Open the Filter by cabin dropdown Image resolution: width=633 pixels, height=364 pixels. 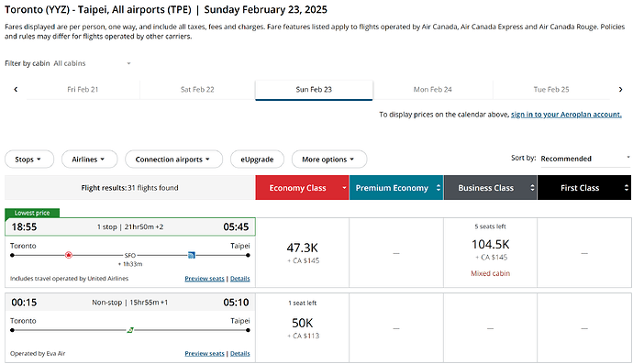tap(93, 63)
